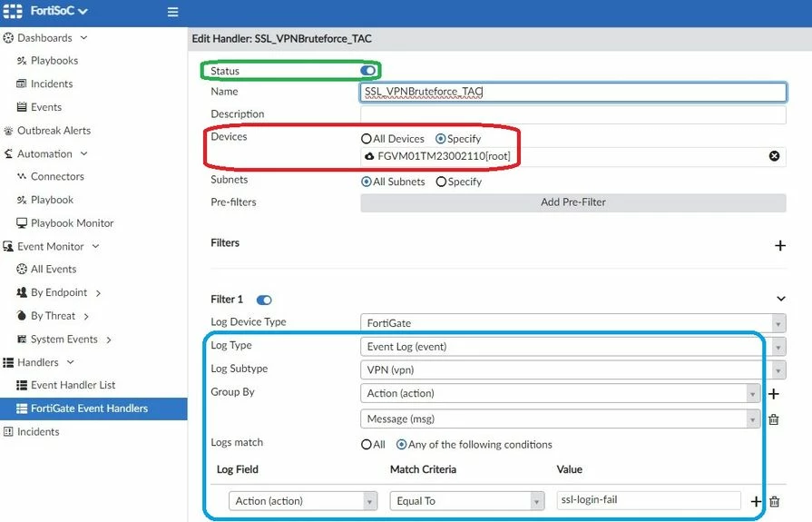Open the Log Subtype dropdown
812x522 pixels.
pyautogui.click(x=573, y=370)
